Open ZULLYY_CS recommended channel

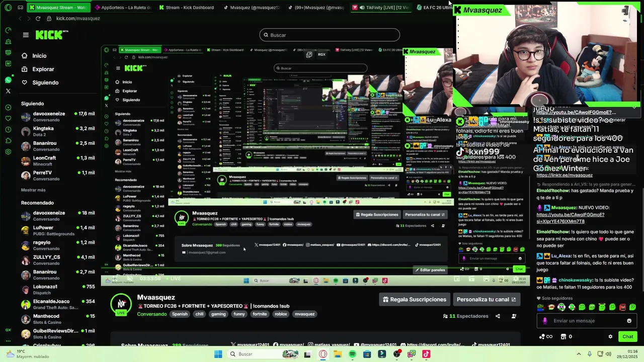(58, 260)
